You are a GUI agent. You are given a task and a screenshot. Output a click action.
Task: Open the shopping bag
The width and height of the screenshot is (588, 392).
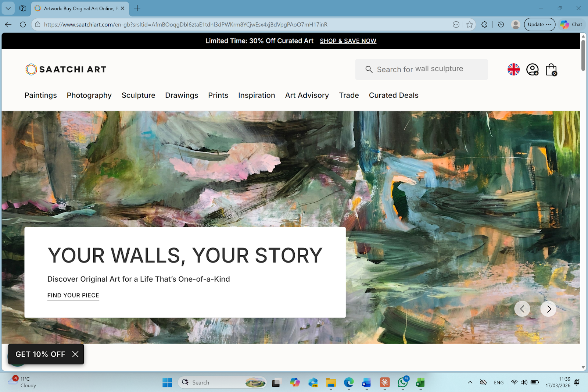coord(551,69)
